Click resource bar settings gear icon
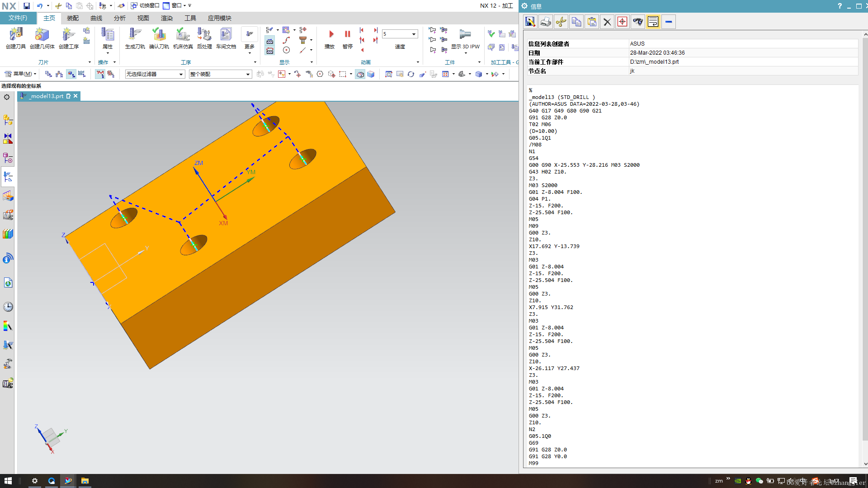This screenshot has height=488, width=868. pyautogui.click(x=7, y=97)
